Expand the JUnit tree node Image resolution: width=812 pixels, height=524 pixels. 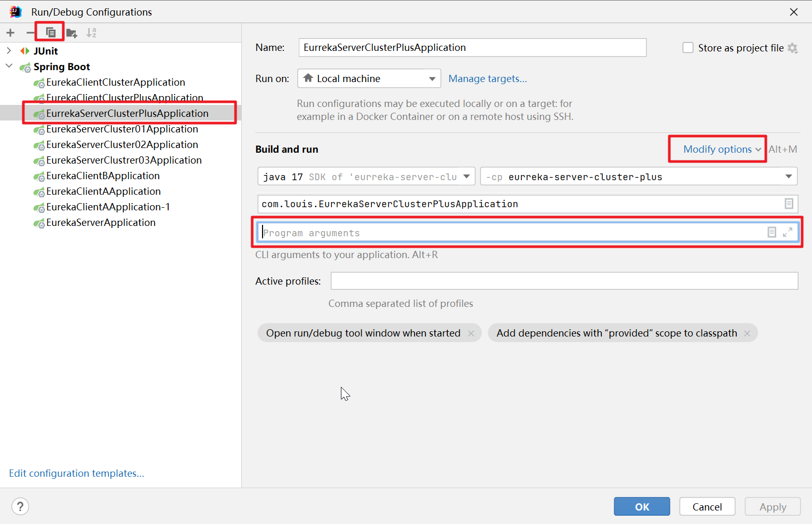point(9,51)
